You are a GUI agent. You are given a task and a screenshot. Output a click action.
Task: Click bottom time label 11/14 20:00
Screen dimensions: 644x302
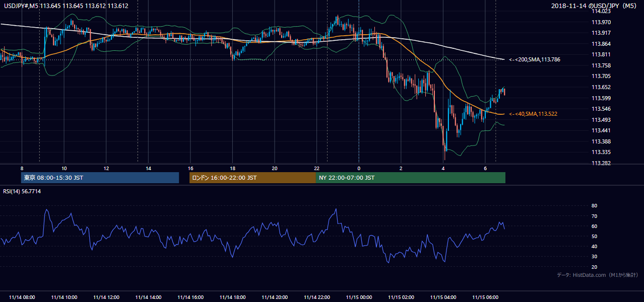275,297
